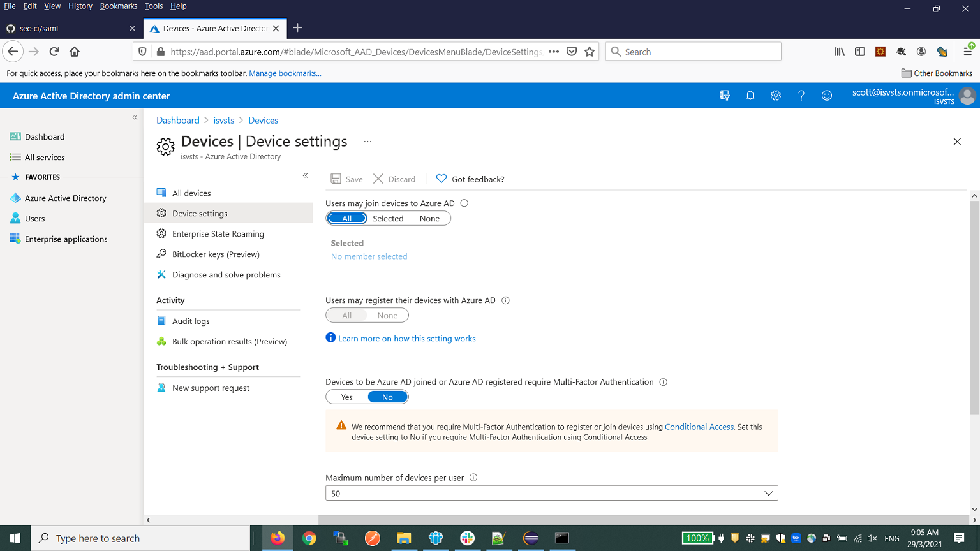Click the Firefox reload page icon

54,52
